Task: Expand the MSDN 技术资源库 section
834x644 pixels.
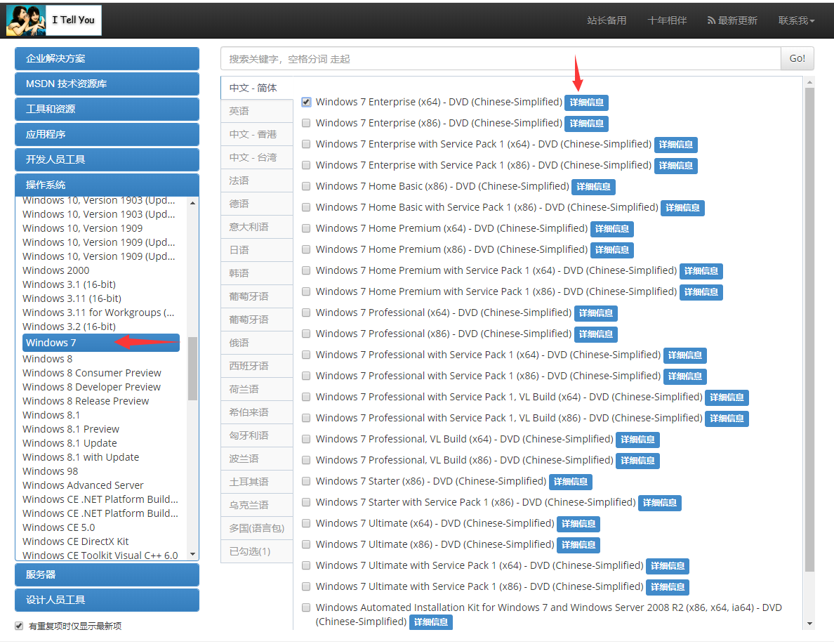Action: 107,84
